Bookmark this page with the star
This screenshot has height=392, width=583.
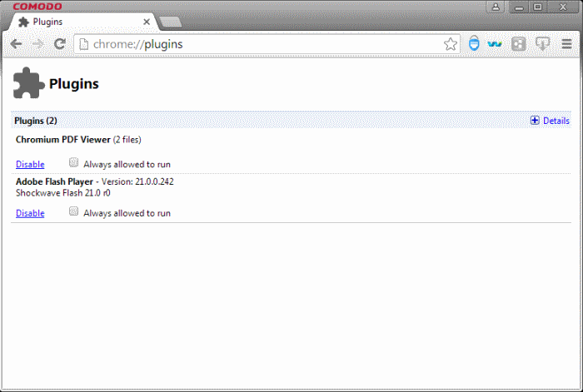pos(451,44)
